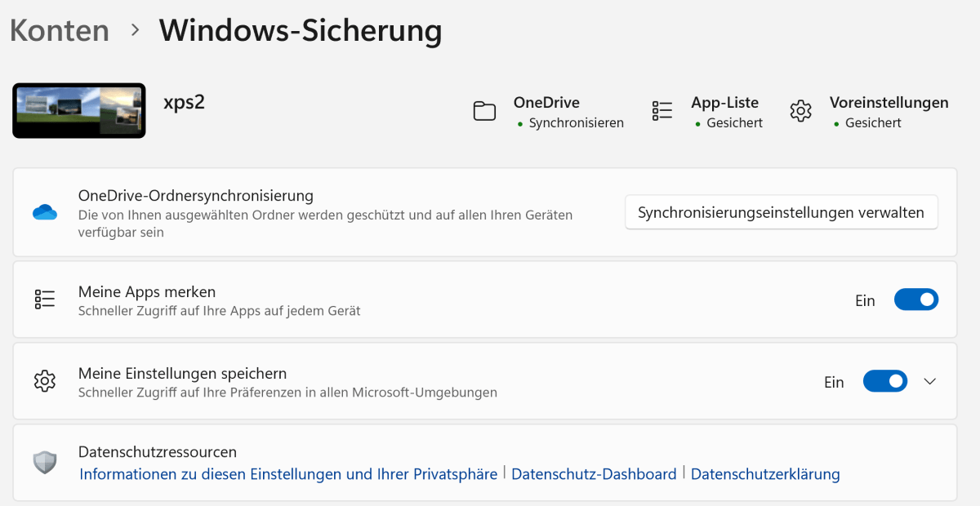The image size is (980, 506).
Task: Click the device name xps2
Action: pyautogui.click(x=184, y=104)
